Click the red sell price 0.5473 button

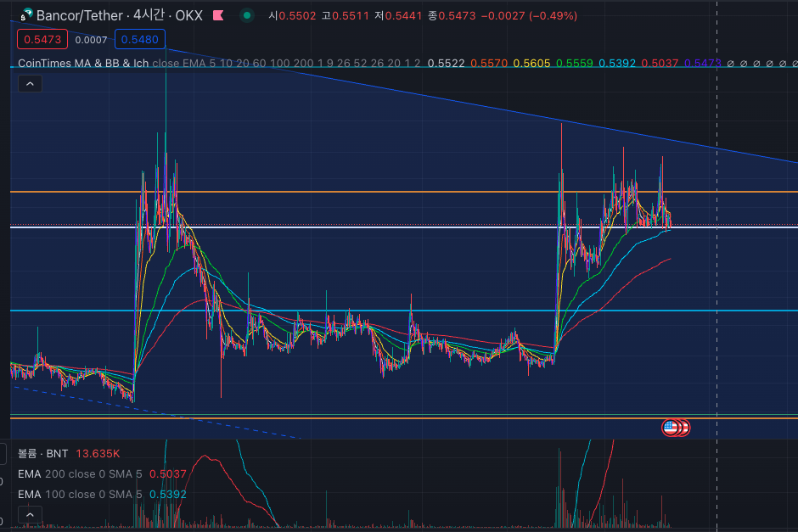[42, 39]
